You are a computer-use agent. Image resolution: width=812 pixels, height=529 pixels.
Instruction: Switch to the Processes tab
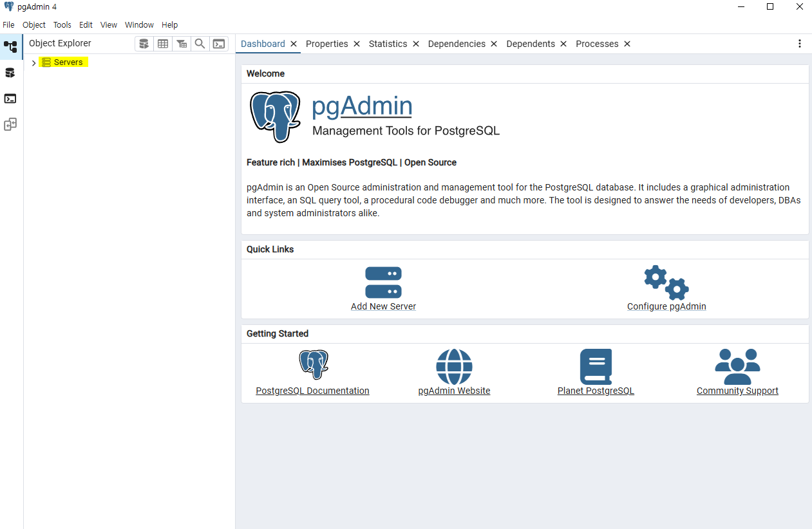click(x=597, y=44)
